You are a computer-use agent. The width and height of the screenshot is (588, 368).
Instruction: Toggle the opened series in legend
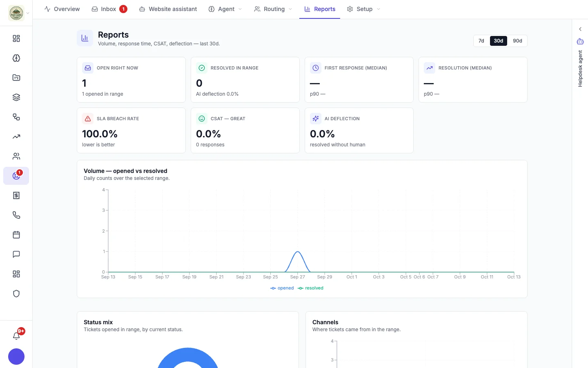coord(282,288)
